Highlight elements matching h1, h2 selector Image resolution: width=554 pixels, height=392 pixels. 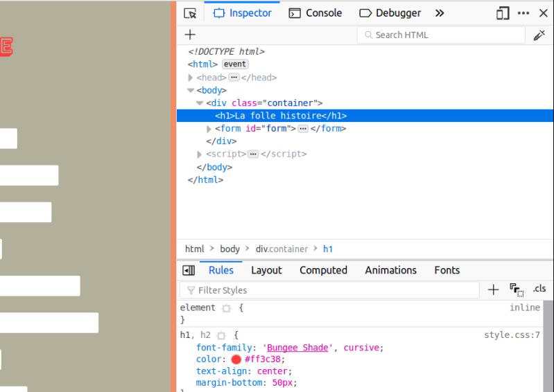(x=221, y=335)
